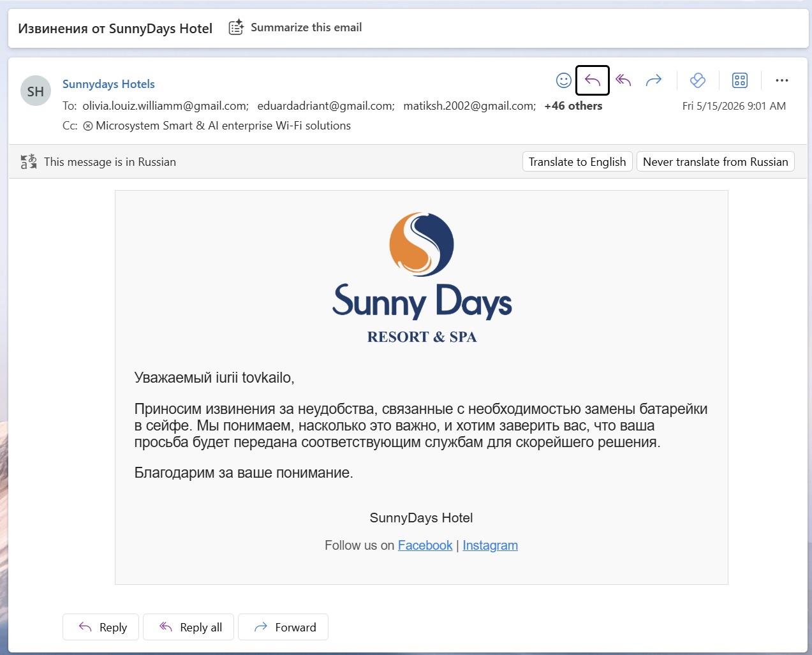812x655 pixels.
Task: Click the Reply all double-arrow icon in header
Action: click(x=623, y=80)
